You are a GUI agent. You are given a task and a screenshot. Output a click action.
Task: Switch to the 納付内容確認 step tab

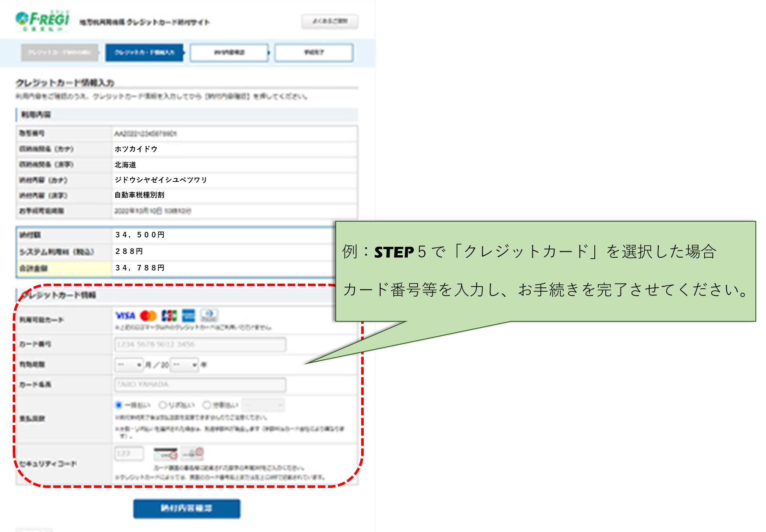(229, 53)
